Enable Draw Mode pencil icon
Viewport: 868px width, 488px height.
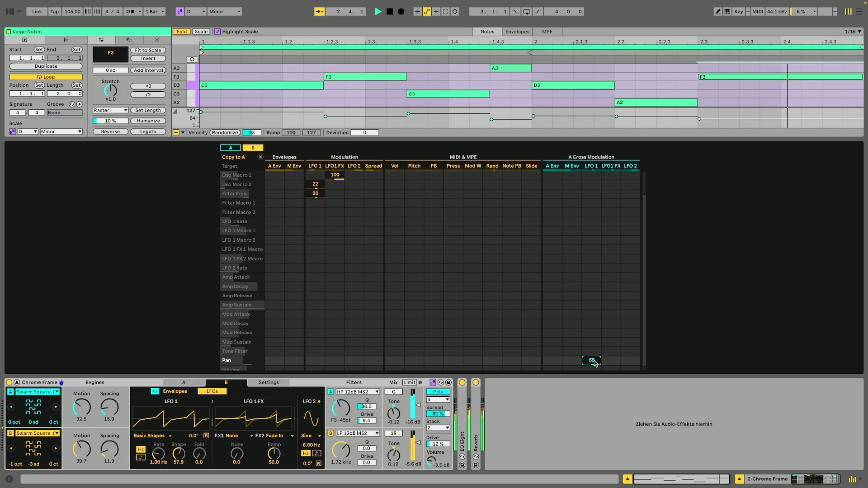tap(718, 12)
